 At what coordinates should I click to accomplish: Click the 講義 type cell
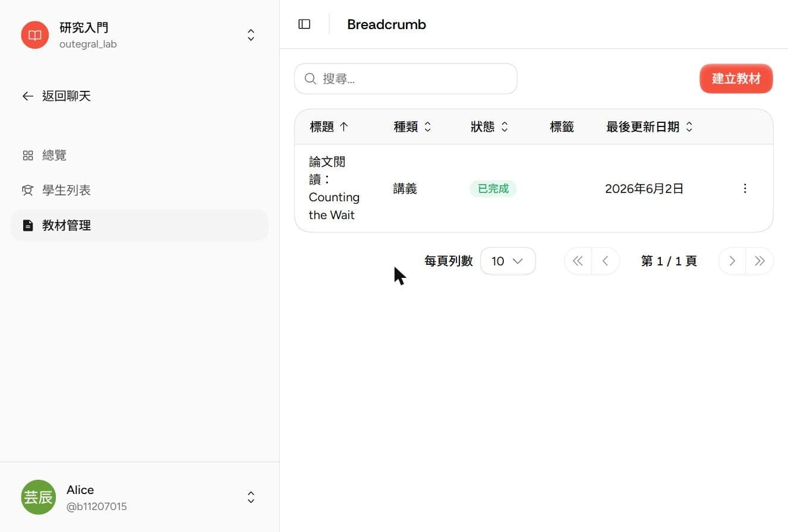click(405, 189)
